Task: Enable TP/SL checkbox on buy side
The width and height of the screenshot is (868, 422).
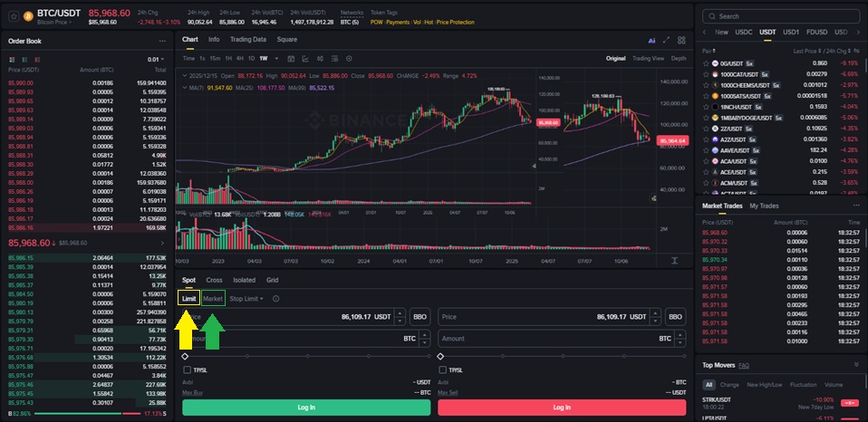Action: pos(188,370)
